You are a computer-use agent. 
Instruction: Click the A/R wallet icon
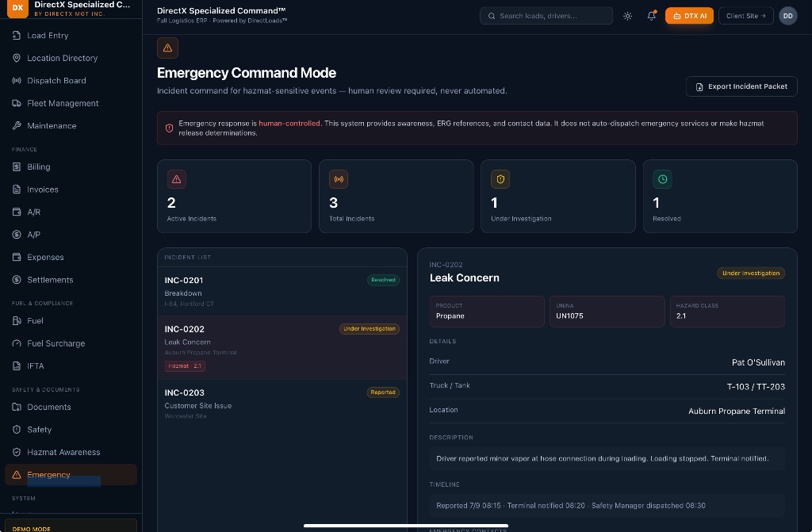click(x=17, y=212)
